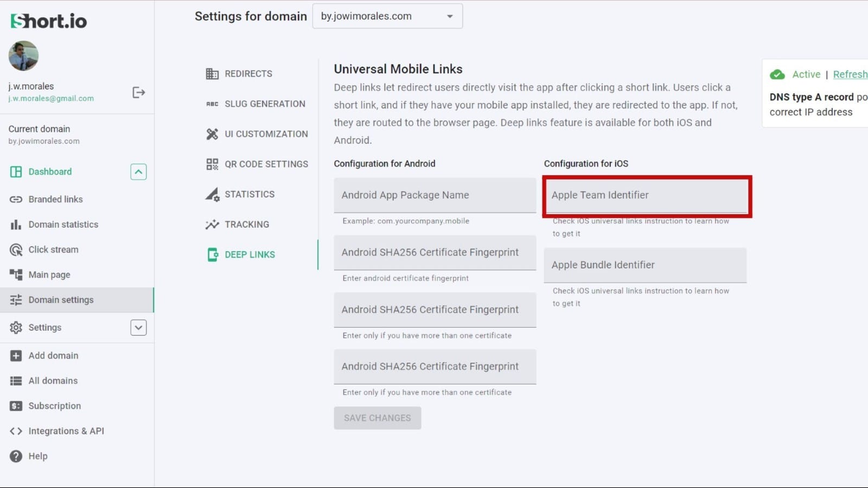Click the Integrations & API code icon
The height and width of the screenshot is (488, 868).
pyautogui.click(x=16, y=431)
